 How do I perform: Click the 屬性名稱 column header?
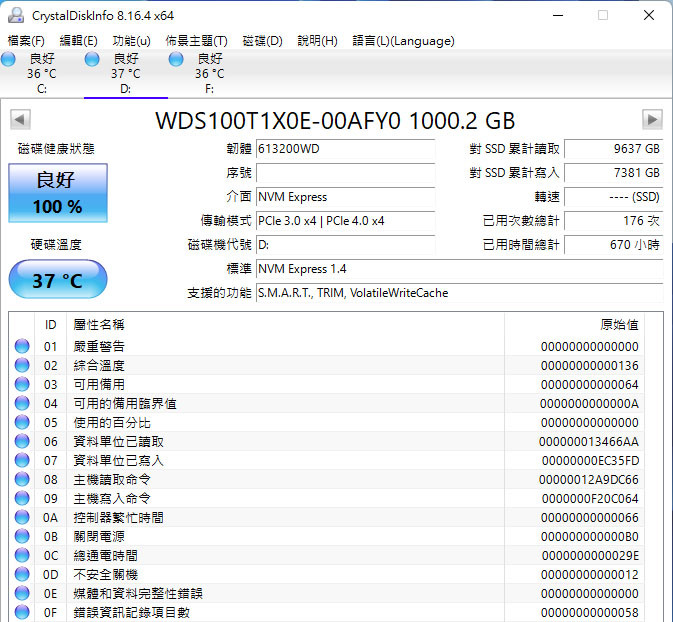click(285, 325)
